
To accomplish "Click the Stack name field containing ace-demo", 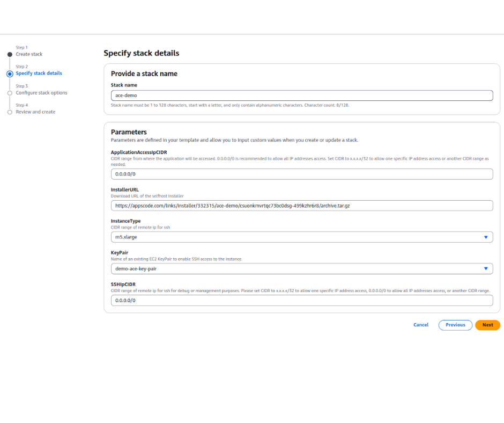I will tap(301, 96).
